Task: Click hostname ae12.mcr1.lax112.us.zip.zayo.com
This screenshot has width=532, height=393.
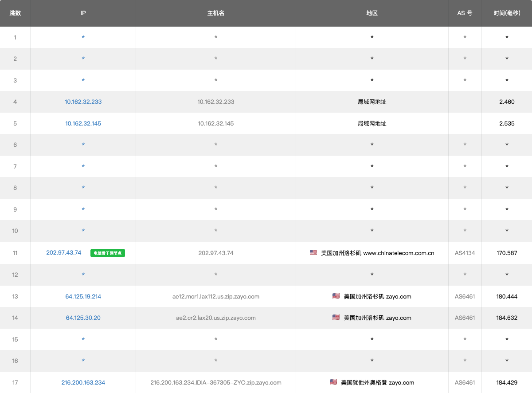Action: tap(216, 296)
